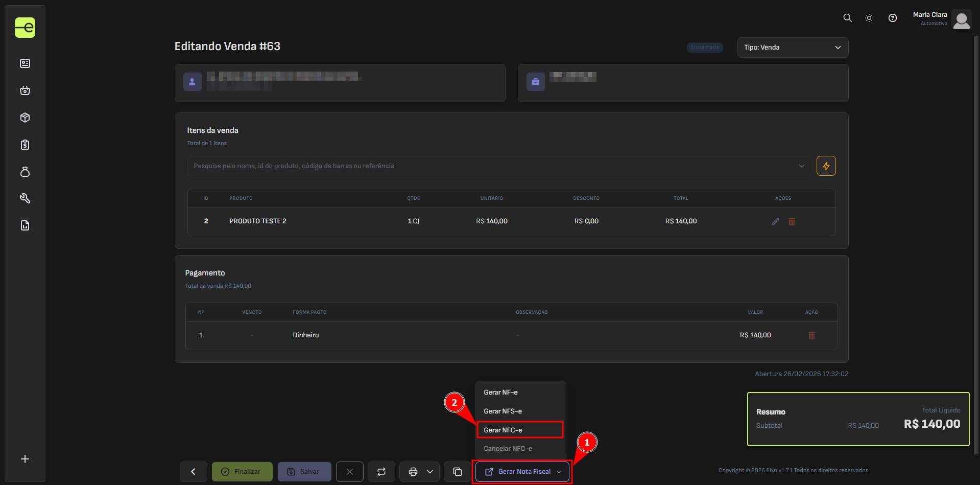Expand the Tipo: Venda dropdown
Screen dimensions: 980x485
click(x=793, y=48)
